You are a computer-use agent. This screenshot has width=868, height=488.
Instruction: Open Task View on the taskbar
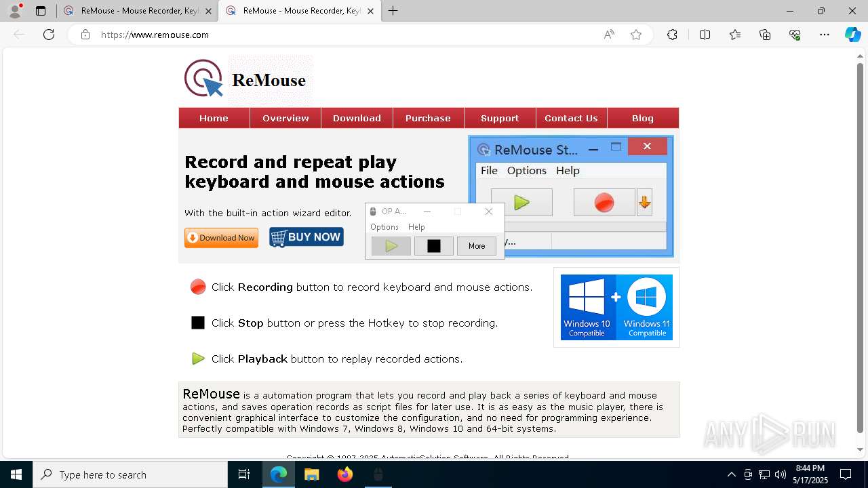click(244, 474)
